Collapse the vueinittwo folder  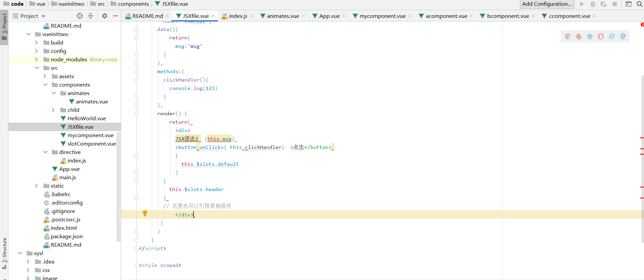[29, 34]
